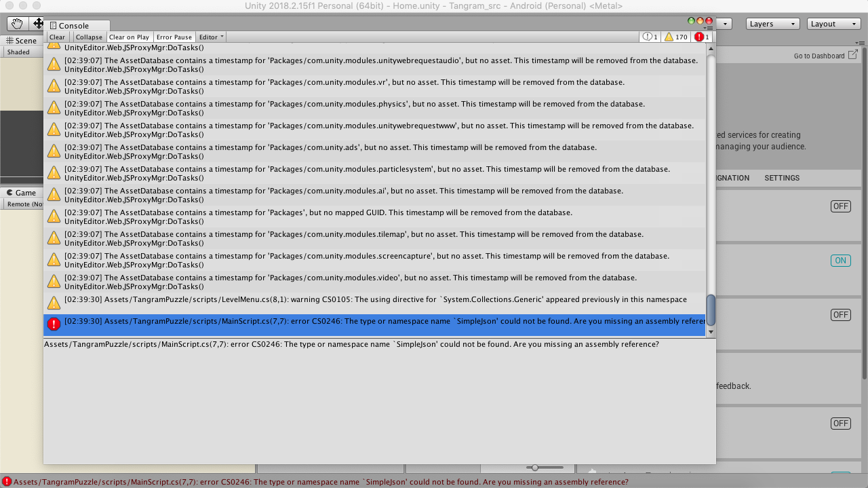This screenshot has width=868, height=488.
Task: Click the slider handle below console window
Action: (x=536, y=468)
